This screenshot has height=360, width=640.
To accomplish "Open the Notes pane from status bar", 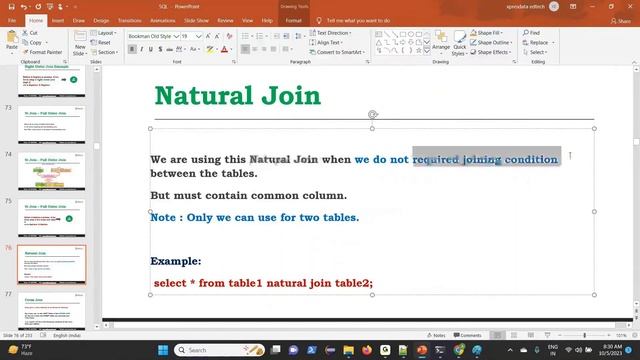I will coord(436,335).
